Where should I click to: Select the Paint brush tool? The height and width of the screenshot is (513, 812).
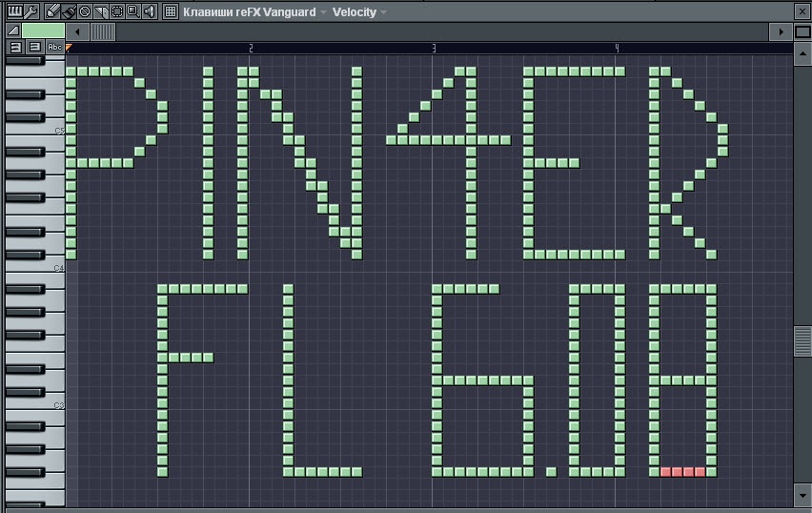(69, 11)
